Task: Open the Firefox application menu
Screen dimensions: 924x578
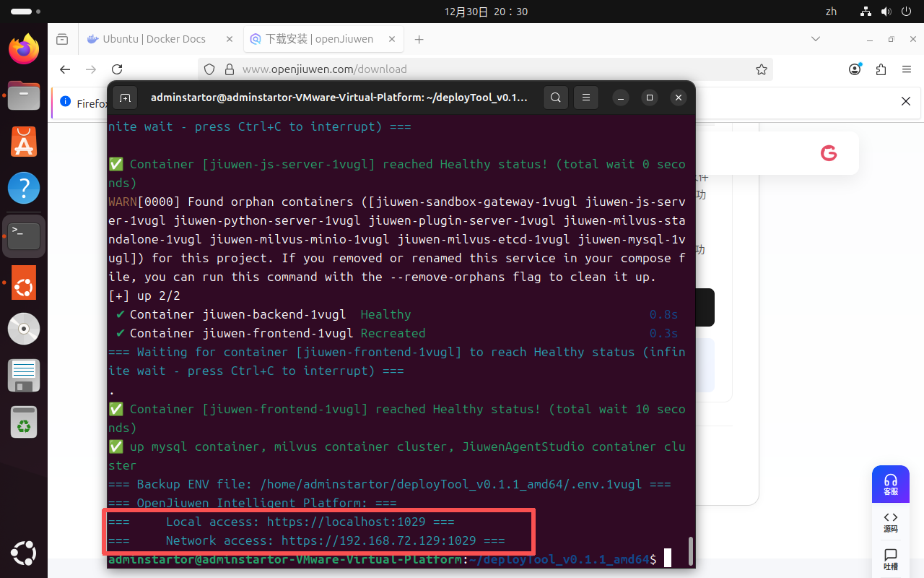Action: (906, 69)
